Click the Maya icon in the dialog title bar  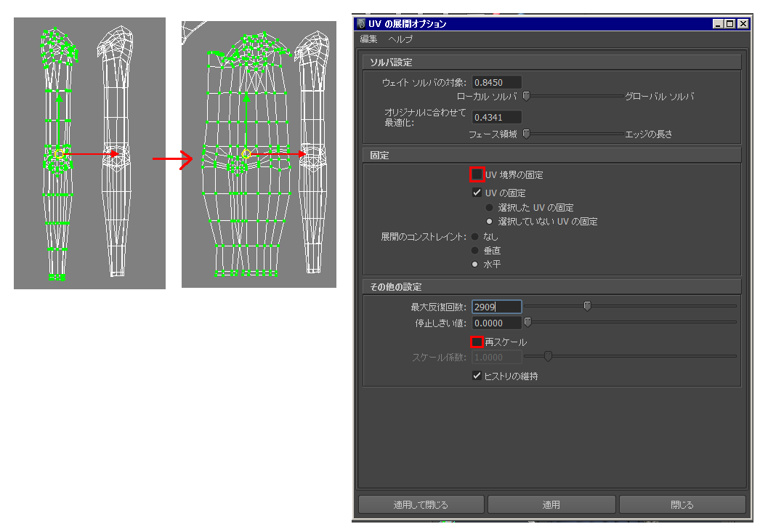pos(361,24)
